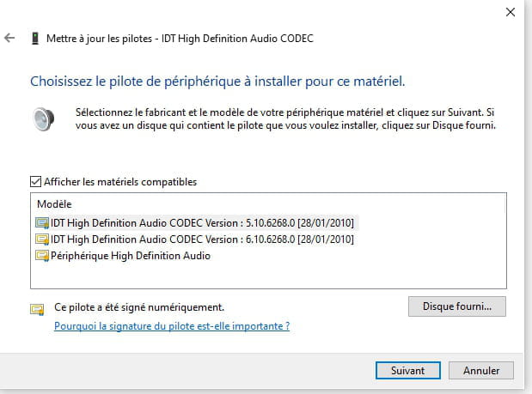Open the link about driver signature importance

(x=172, y=326)
